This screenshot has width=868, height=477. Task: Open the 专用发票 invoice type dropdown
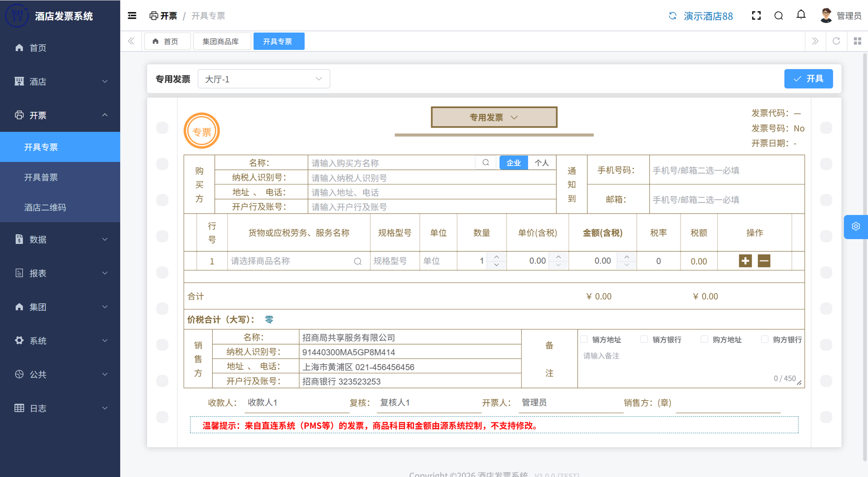click(x=494, y=117)
